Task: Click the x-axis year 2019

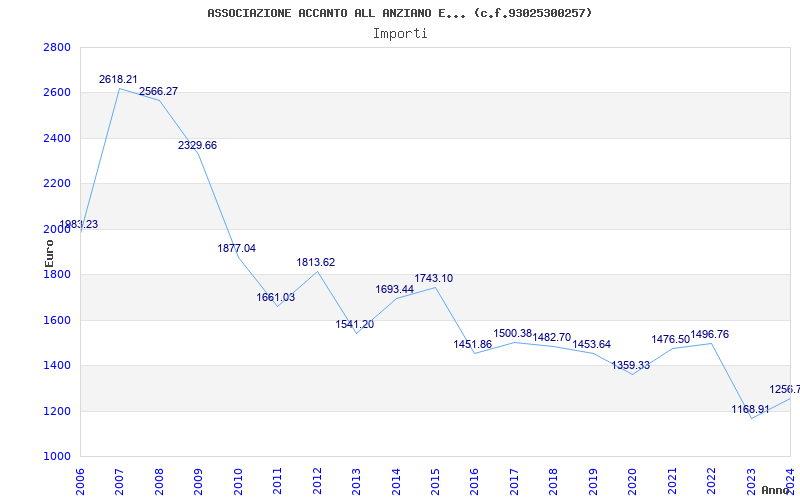Action: (x=593, y=482)
